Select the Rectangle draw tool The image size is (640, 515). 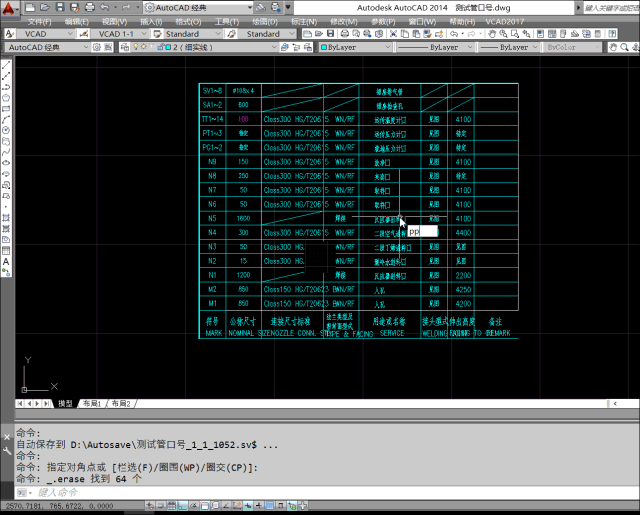(x=6, y=108)
